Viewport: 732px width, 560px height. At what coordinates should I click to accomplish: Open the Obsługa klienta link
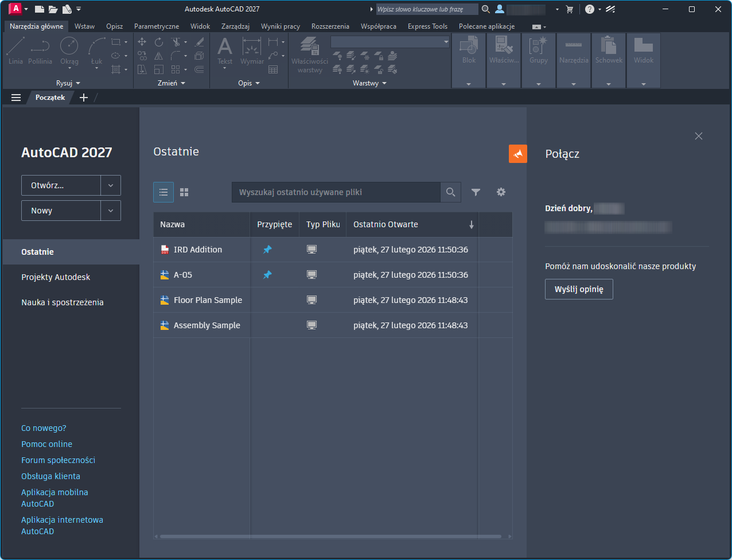click(50, 476)
